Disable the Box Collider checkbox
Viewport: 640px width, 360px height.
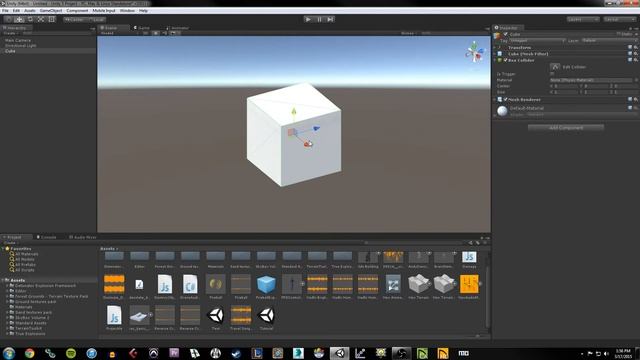click(505, 60)
